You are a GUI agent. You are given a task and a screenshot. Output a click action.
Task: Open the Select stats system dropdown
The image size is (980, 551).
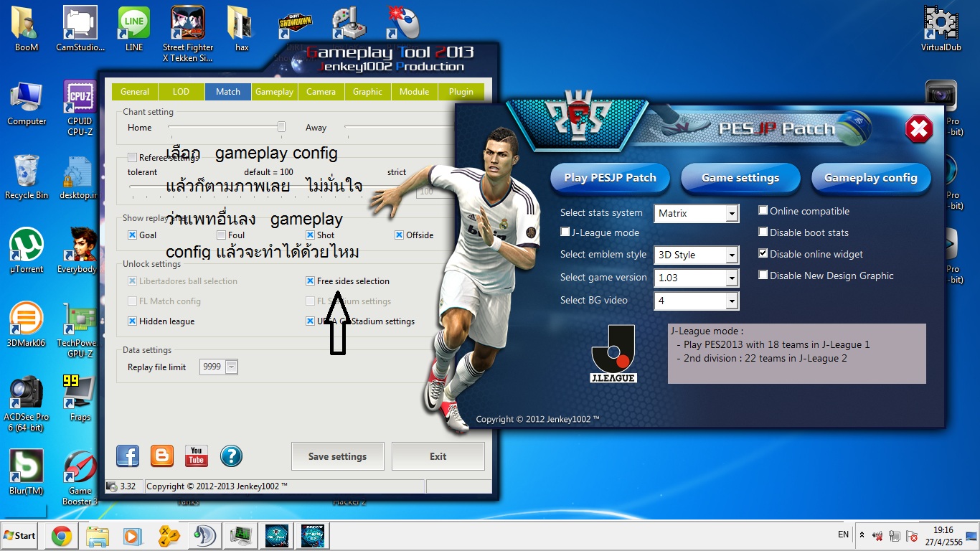click(697, 213)
